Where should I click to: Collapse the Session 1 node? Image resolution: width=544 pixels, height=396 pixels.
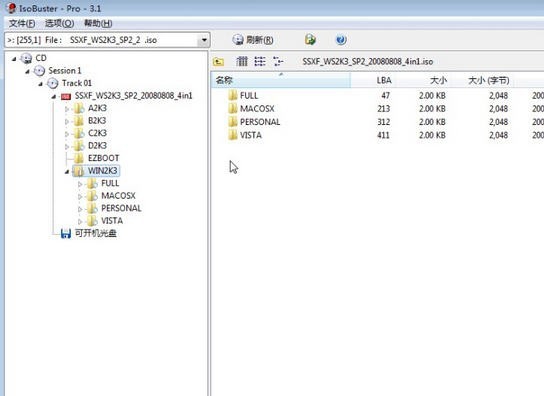coord(27,71)
